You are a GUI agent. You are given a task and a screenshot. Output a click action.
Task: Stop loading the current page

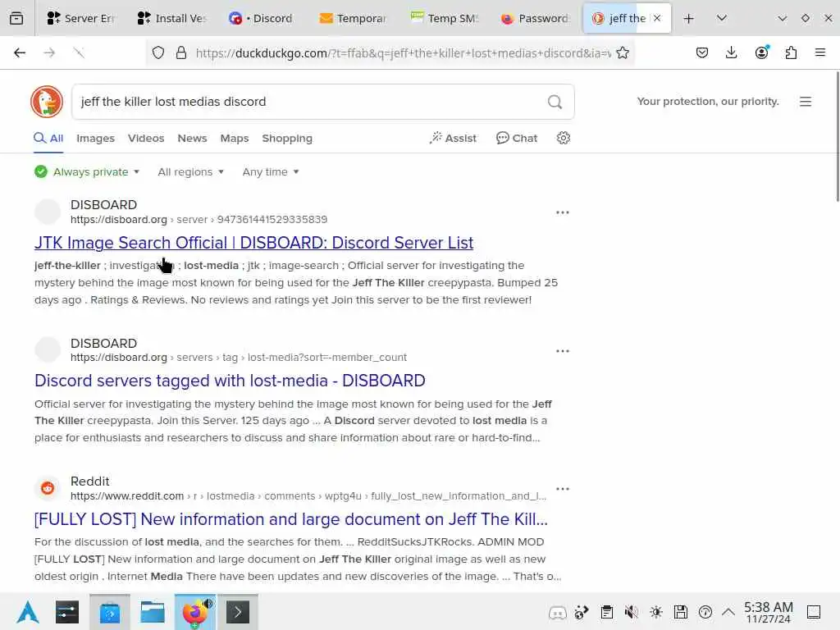point(79,52)
